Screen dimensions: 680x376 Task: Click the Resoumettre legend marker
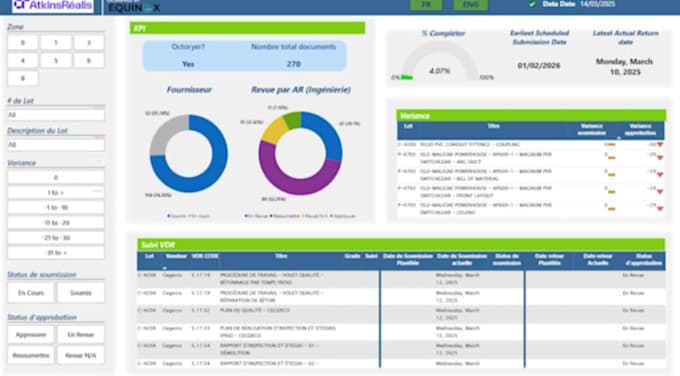(271, 216)
